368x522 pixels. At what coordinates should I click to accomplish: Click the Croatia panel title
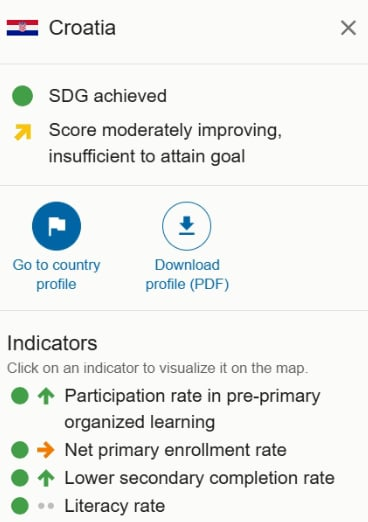(x=82, y=28)
